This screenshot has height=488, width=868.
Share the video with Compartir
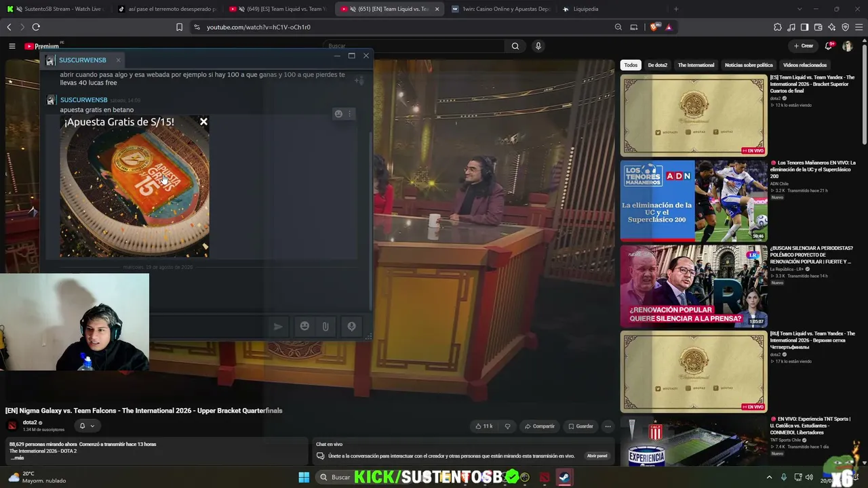[540, 426]
